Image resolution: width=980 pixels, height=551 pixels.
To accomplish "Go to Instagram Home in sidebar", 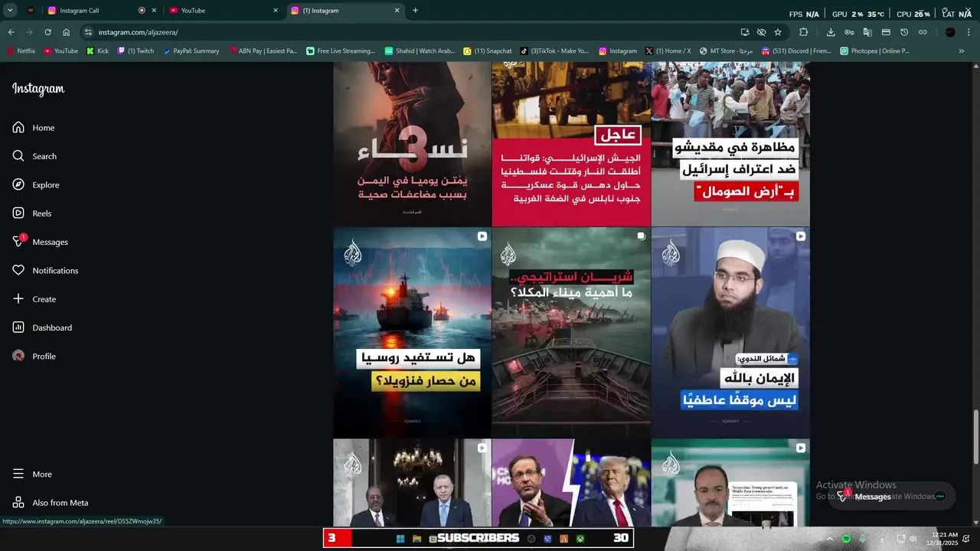I will click(33, 128).
